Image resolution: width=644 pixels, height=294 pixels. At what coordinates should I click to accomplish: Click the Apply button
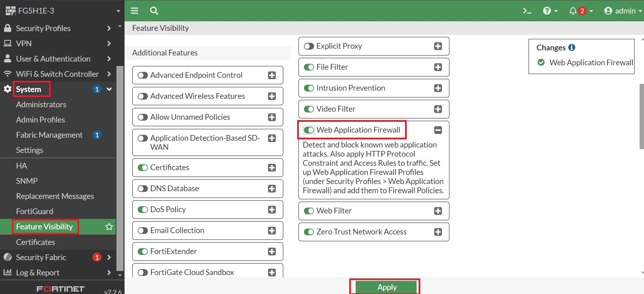pos(387,287)
